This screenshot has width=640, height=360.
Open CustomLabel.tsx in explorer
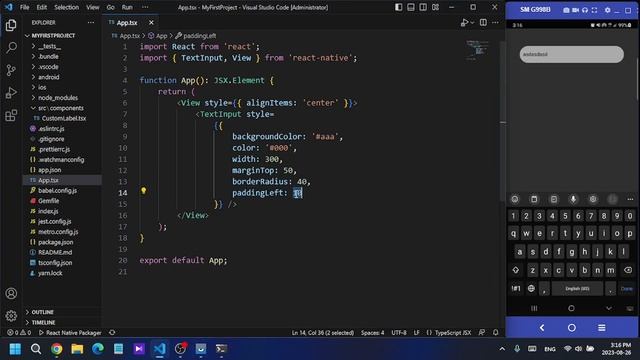click(x=64, y=118)
